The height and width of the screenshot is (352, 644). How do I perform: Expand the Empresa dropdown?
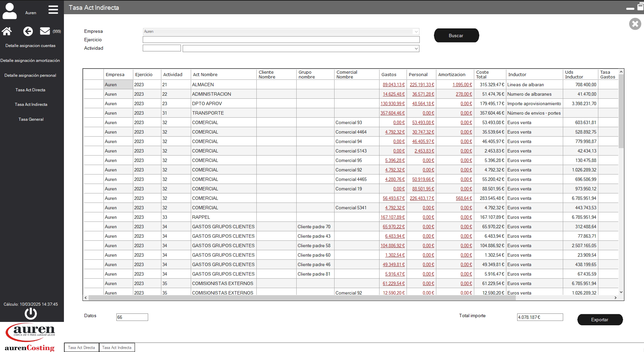(416, 31)
